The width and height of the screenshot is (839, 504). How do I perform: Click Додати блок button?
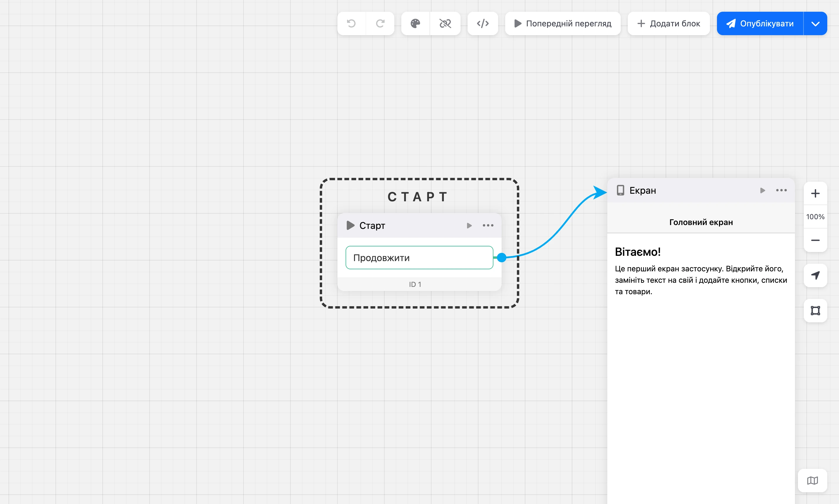(668, 23)
